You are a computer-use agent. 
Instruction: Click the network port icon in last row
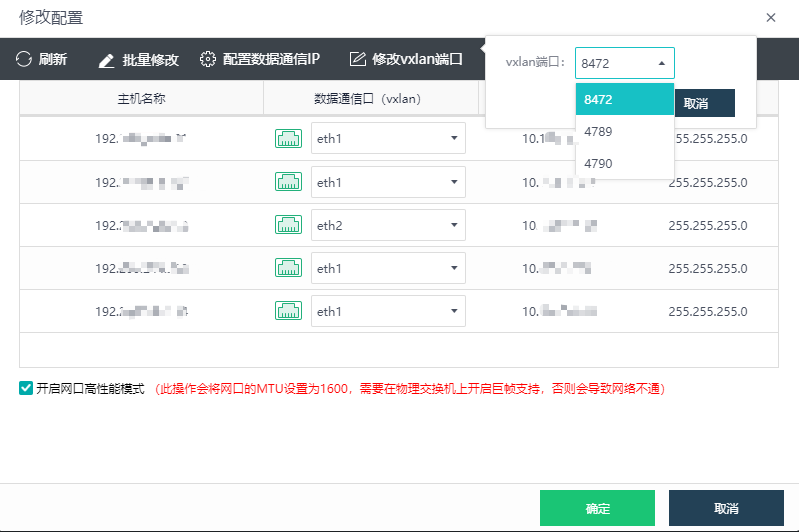tap(288, 311)
